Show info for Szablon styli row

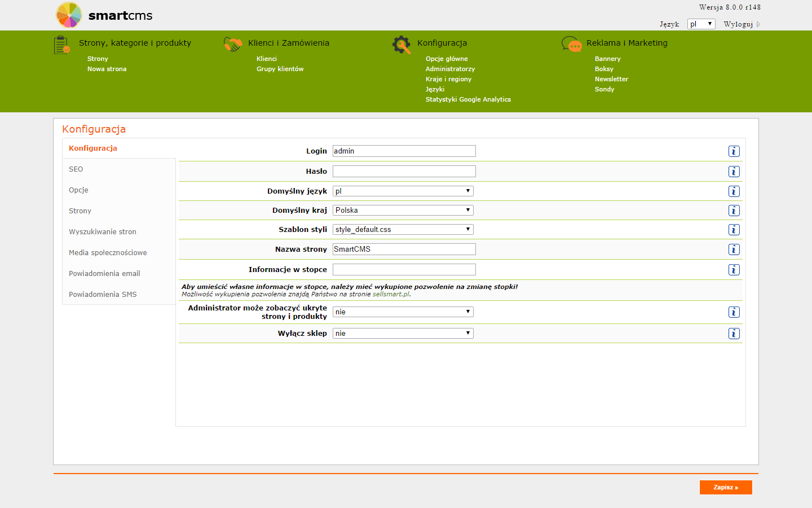pos(734,230)
